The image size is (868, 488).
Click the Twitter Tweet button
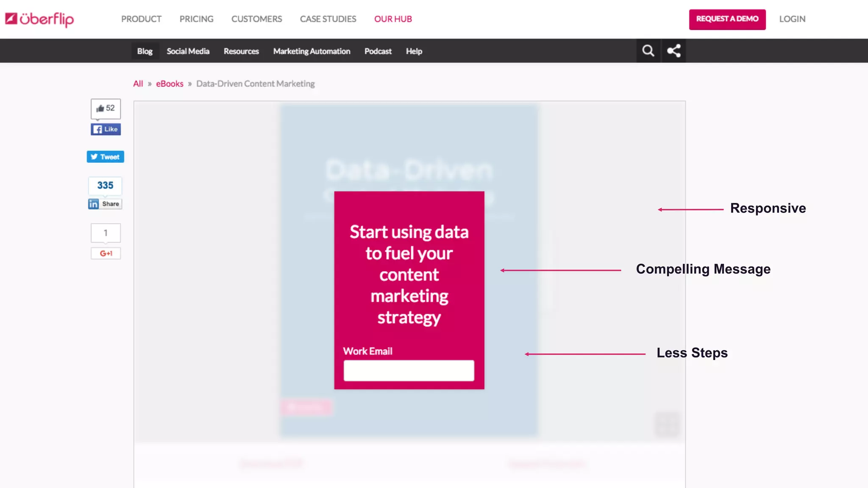(x=106, y=157)
